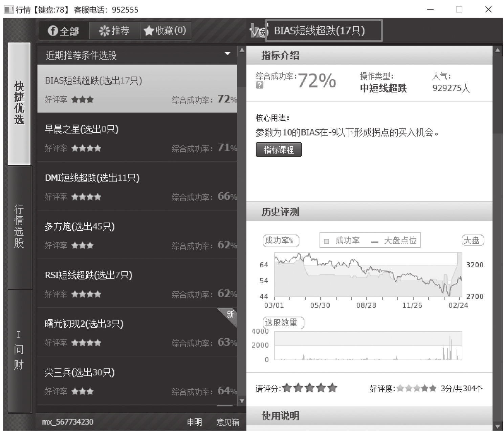The height and width of the screenshot is (432, 504).
Task: Switch to the 全部 tab
Action: [x=64, y=31]
